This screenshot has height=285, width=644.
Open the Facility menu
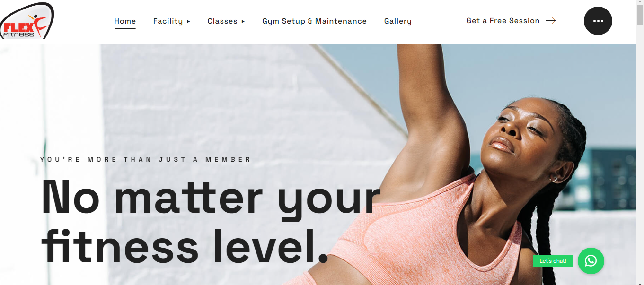(x=168, y=21)
